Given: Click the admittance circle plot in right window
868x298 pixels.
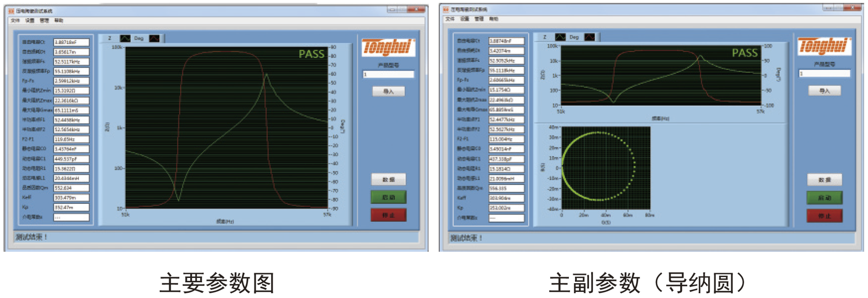Looking at the screenshot, I should pos(606,168).
